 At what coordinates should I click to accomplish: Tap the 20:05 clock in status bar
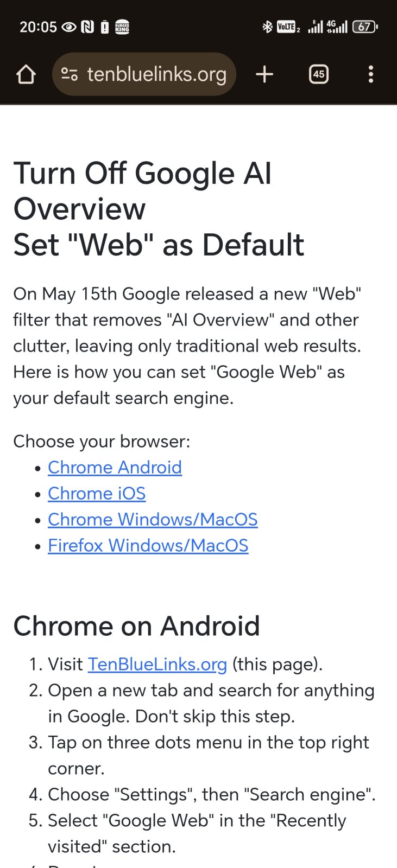coord(38,27)
